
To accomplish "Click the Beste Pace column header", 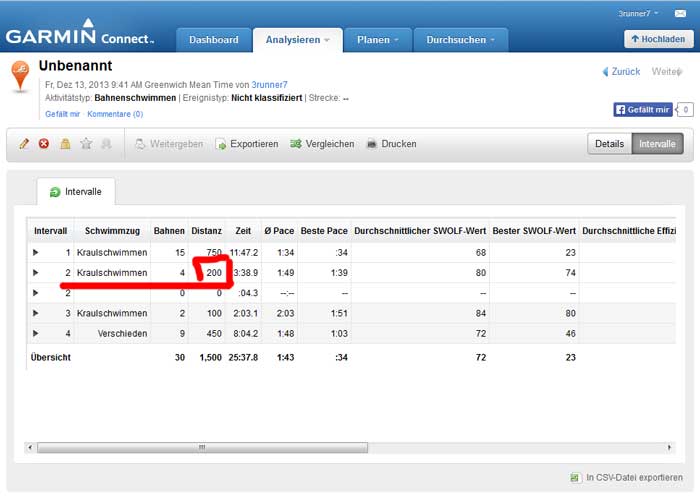I will pyautogui.click(x=324, y=231).
